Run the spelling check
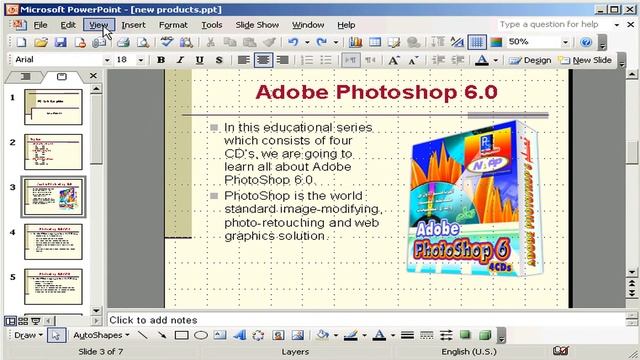Screen dimensions: 640x360 click(x=167, y=42)
